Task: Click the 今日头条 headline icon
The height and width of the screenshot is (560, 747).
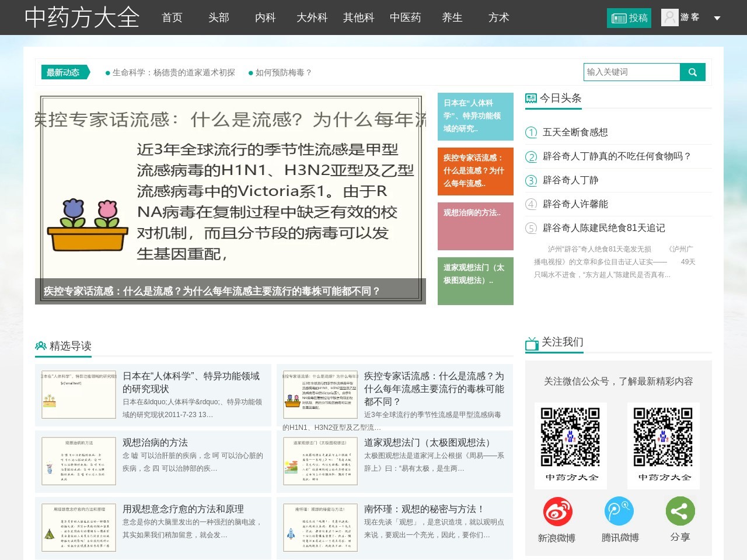Action: click(x=530, y=97)
